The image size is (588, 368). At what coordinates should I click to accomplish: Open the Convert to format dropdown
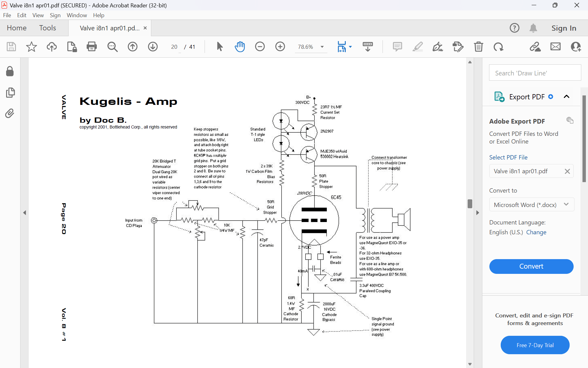coord(531,205)
